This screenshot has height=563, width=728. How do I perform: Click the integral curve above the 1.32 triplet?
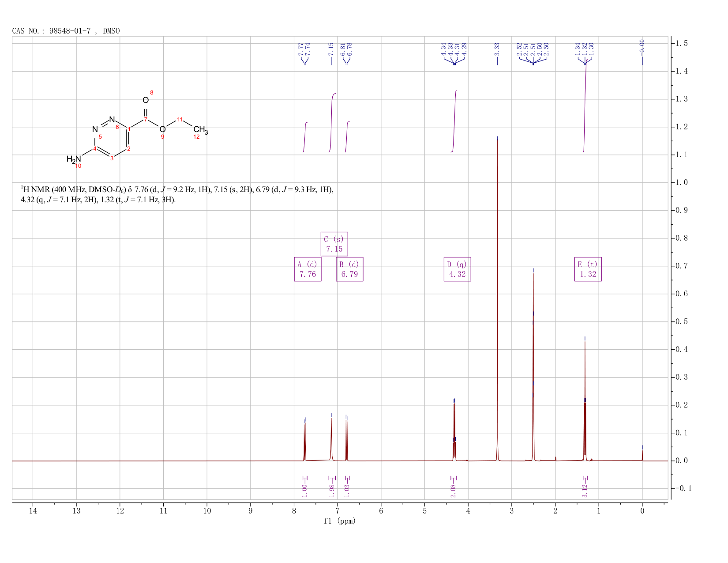[585, 106]
